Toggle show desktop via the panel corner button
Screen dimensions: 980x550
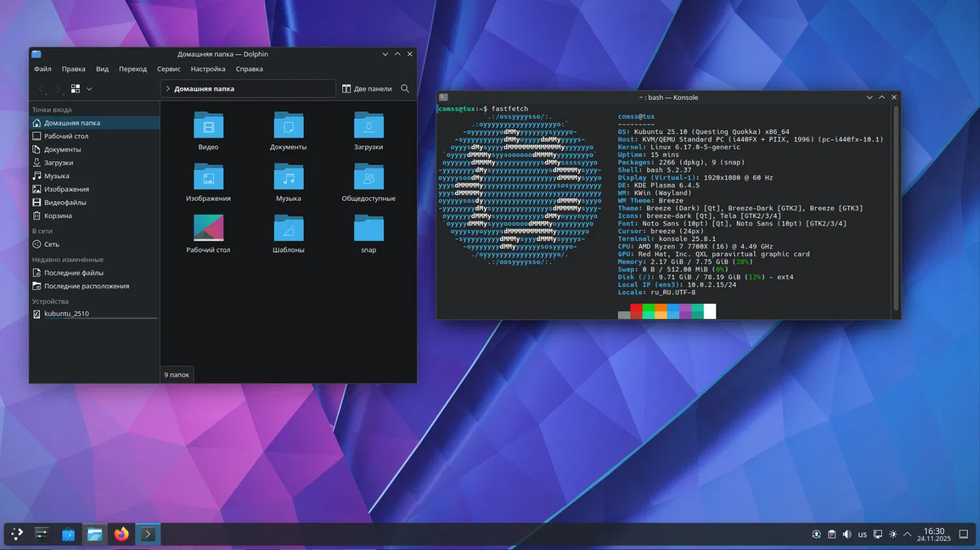pos(963,534)
